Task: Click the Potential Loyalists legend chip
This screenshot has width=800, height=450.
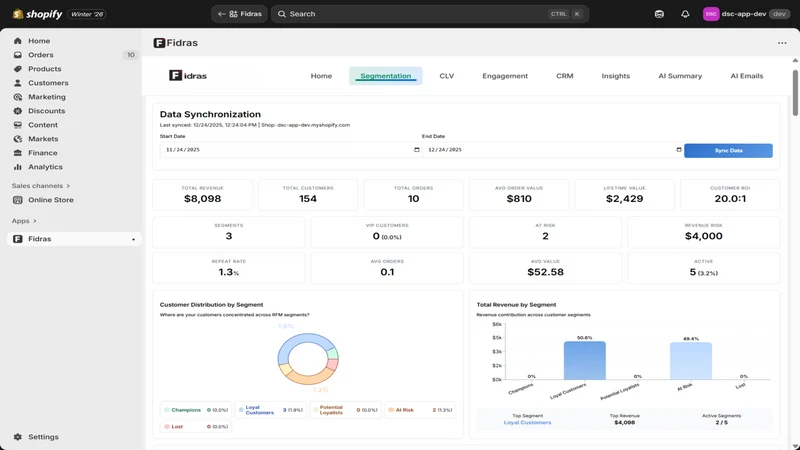Action: 345,410
